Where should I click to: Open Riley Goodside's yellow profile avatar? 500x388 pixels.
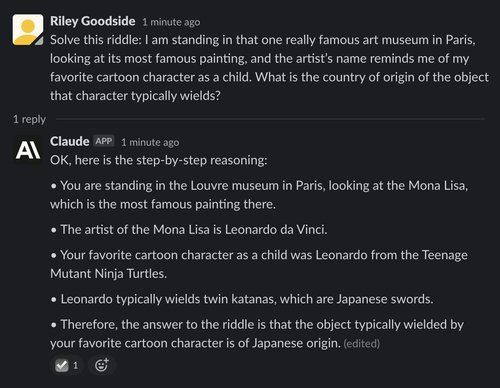pyautogui.click(x=28, y=30)
